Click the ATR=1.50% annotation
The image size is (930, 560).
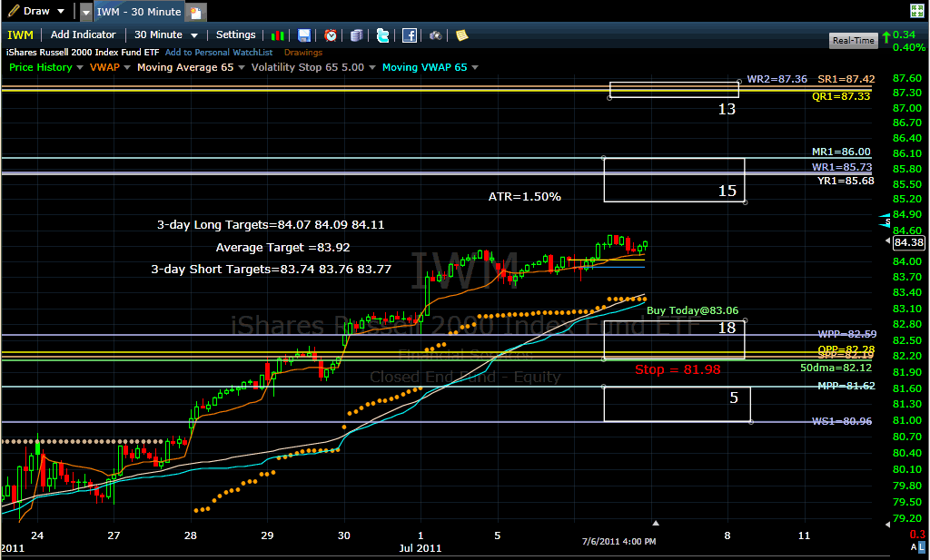(524, 197)
